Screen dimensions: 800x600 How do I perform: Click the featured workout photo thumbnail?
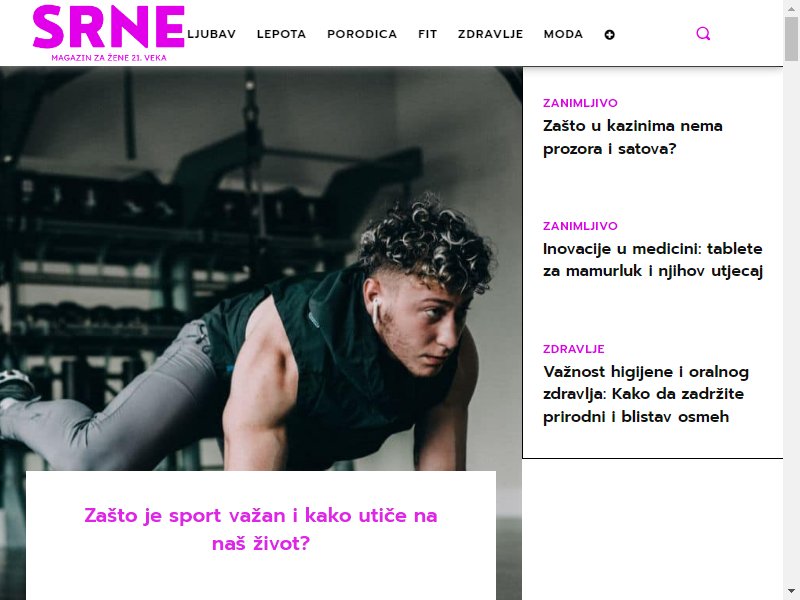coord(261,268)
